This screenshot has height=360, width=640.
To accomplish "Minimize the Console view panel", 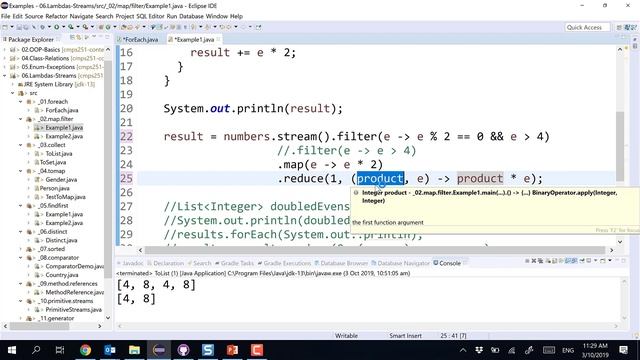I will pos(617,260).
